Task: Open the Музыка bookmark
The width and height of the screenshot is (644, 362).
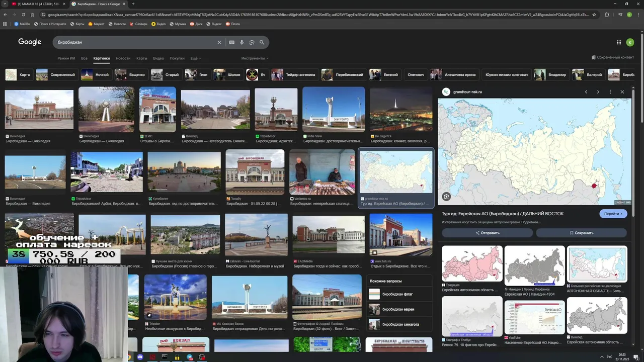Action: click(x=178, y=24)
